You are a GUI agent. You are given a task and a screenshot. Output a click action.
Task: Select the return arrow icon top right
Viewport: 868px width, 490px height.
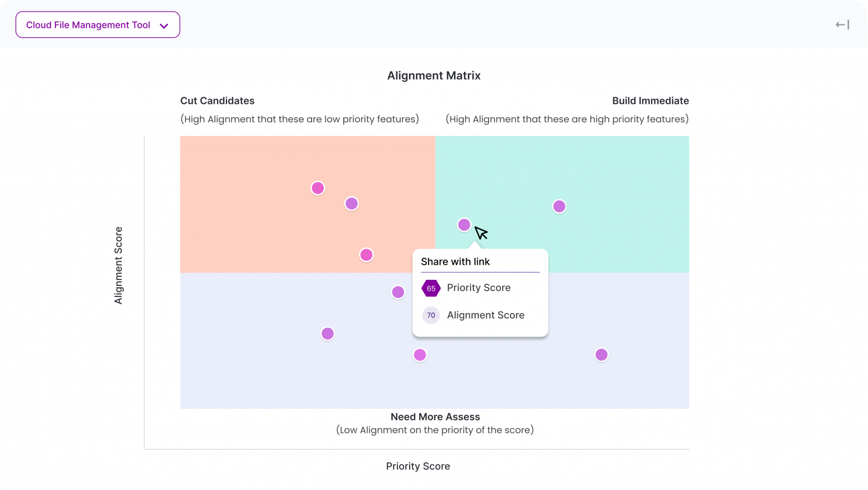841,24
